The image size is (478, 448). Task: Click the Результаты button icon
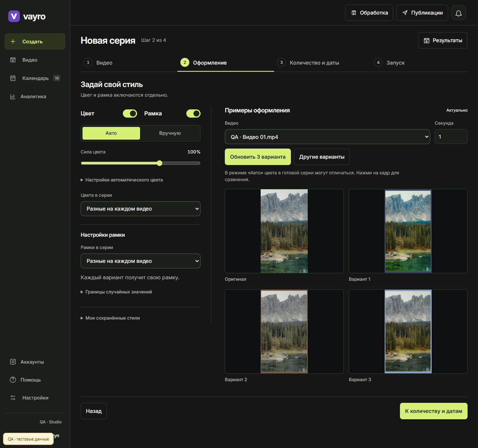[426, 40]
